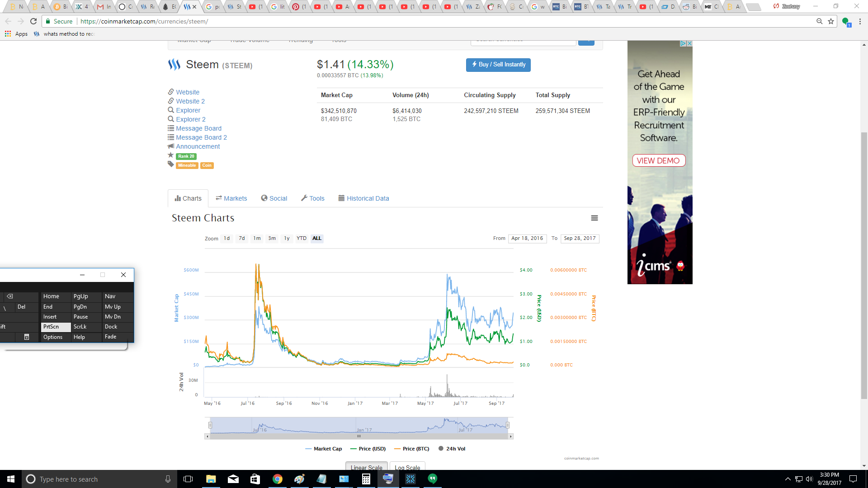The image size is (868, 488).
Task: Click the blue search button
Action: pos(586,42)
